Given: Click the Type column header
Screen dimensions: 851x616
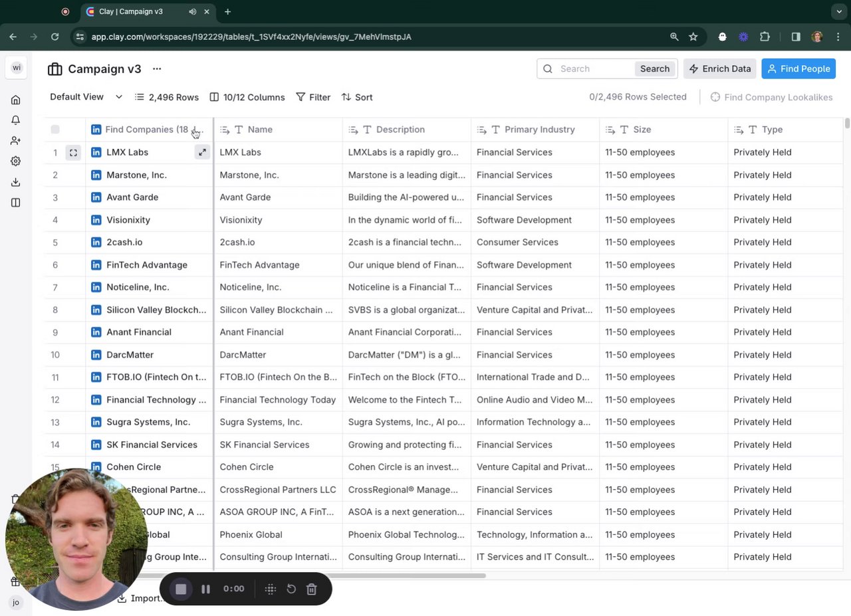Looking at the screenshot, I should pyautogui.click(x=785, y=130).
